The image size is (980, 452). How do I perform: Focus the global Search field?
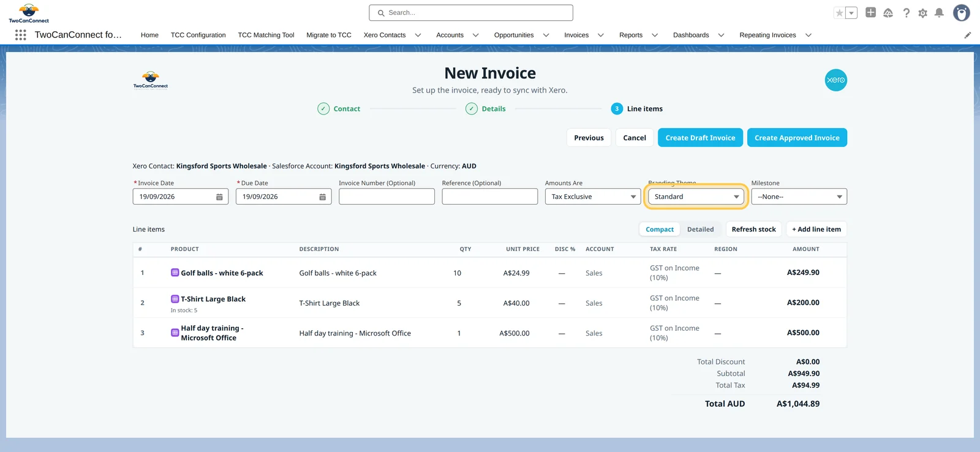(471, 13)
